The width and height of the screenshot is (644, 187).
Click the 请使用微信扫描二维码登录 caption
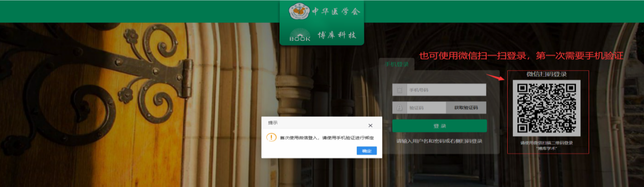click(546, 143)
